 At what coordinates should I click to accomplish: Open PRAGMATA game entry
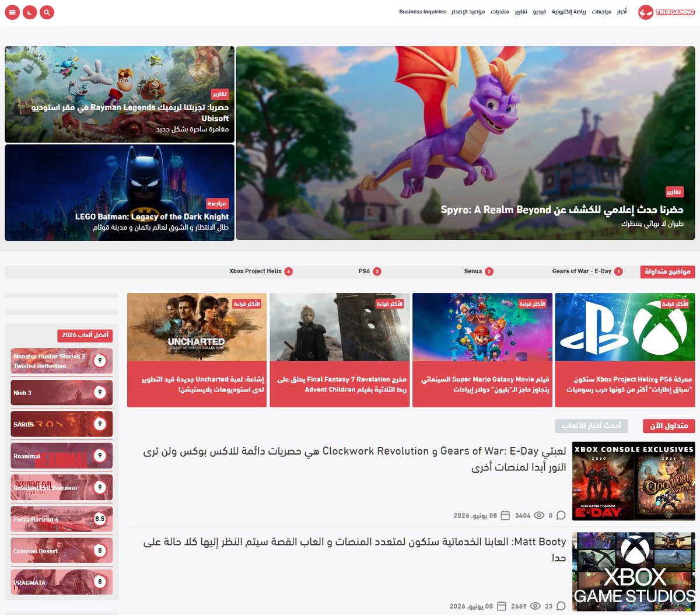pos(61,582)
